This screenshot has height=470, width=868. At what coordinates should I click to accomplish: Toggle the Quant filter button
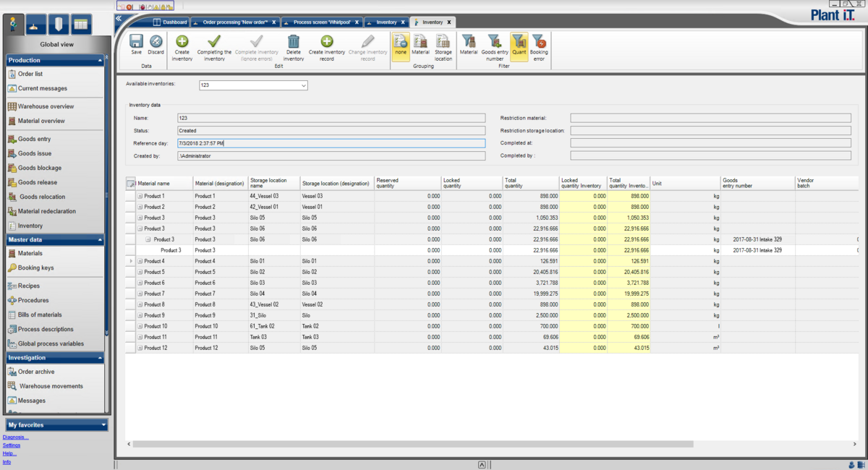click(519, 42)
